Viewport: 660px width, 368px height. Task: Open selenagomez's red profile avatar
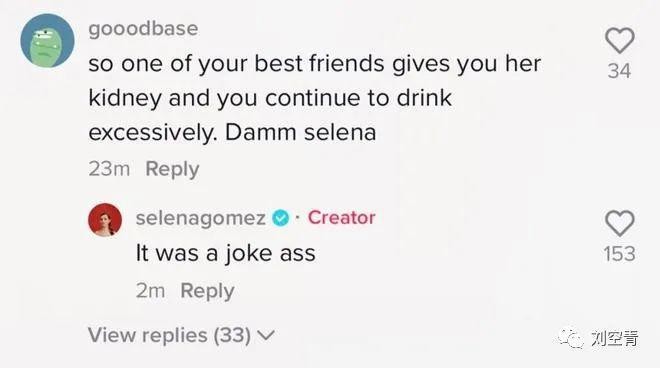click(x=105, y=219)
